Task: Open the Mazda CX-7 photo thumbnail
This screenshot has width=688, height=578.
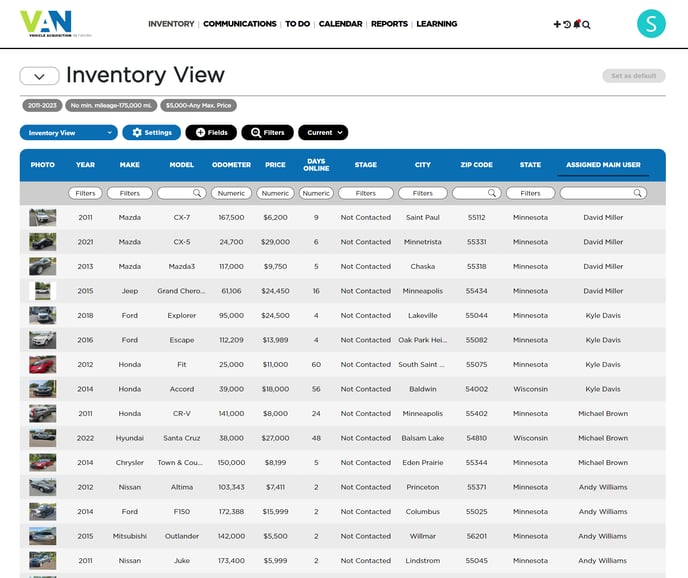Action: (43, 217)
